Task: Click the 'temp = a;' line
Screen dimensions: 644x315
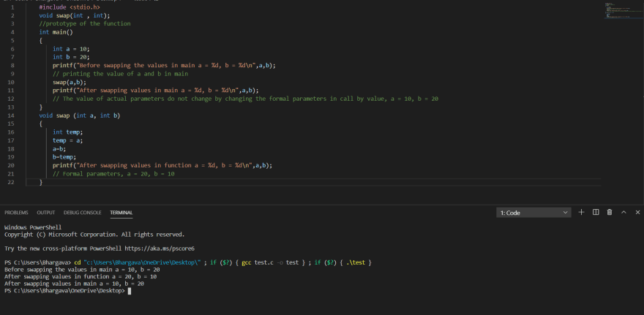Action: click(x=68, y=140)
